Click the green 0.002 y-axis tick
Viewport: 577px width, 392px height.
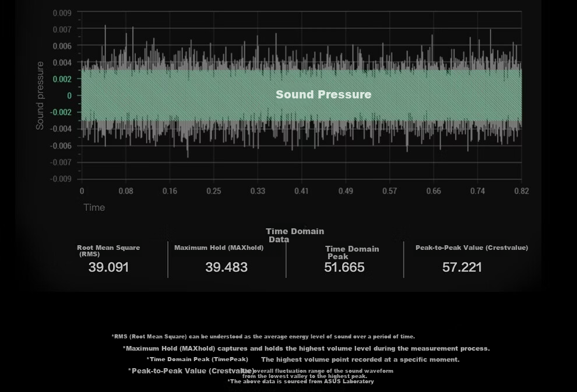point(62,79)
